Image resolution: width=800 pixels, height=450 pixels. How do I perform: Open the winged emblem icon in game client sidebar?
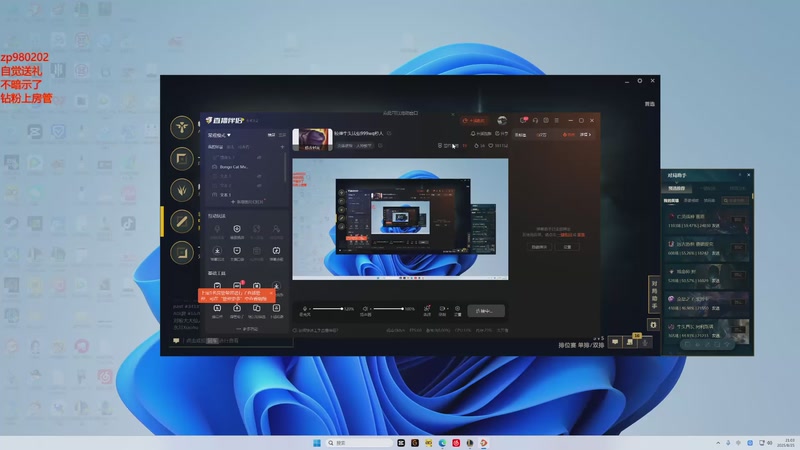[x=182, y=127]
